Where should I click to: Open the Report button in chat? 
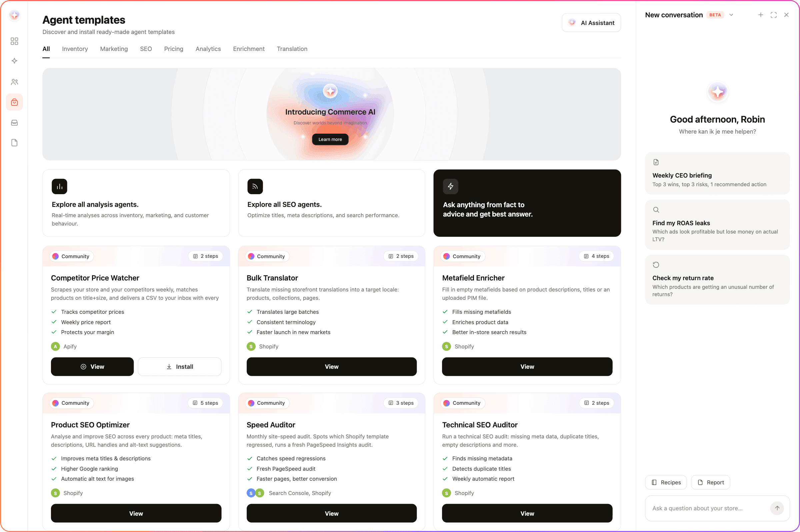(x=710, y=482)
